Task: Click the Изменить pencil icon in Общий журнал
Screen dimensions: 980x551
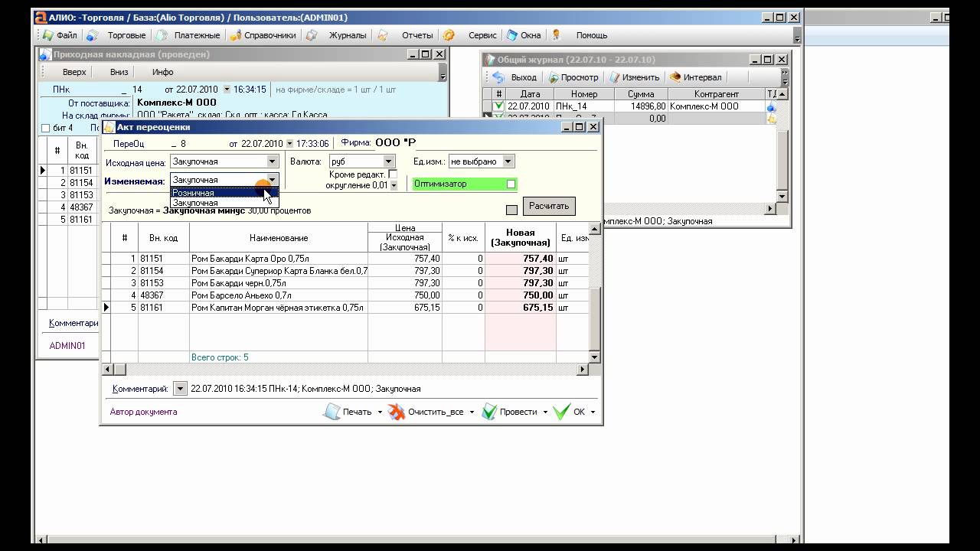Action: point(614,77)
